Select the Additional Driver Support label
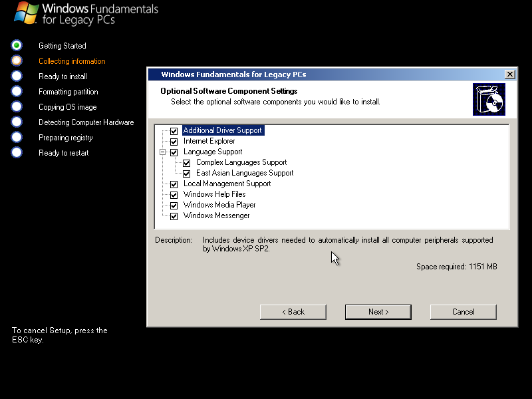This screenshot has height=399, width=532. 223,130
